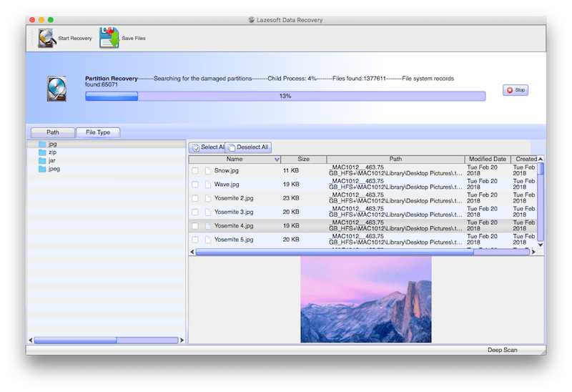Click the Yosemite preview image
This screenshot has width=572, height=392.
click(x=366, y=299)
